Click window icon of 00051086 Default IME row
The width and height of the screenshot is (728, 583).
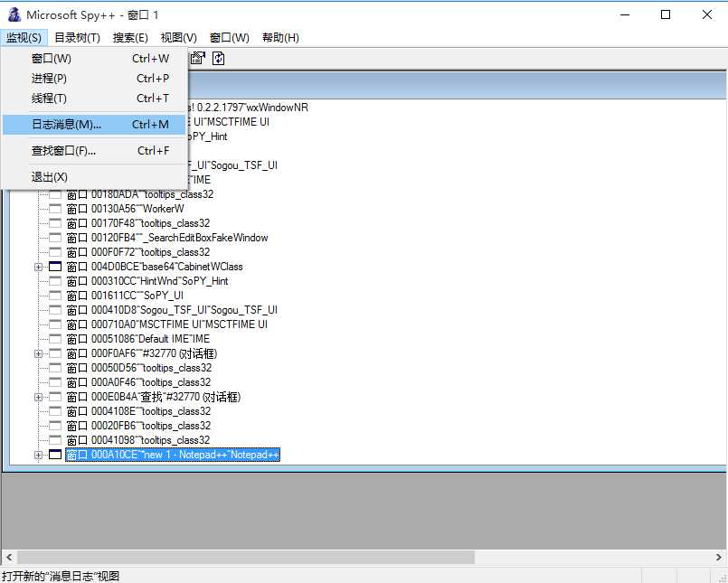pos(55,339)
